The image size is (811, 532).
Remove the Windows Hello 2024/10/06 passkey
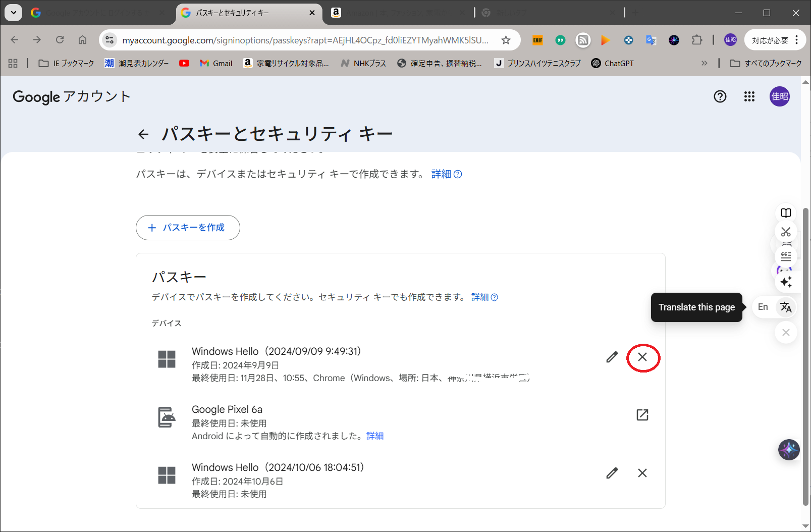point(642,473)
